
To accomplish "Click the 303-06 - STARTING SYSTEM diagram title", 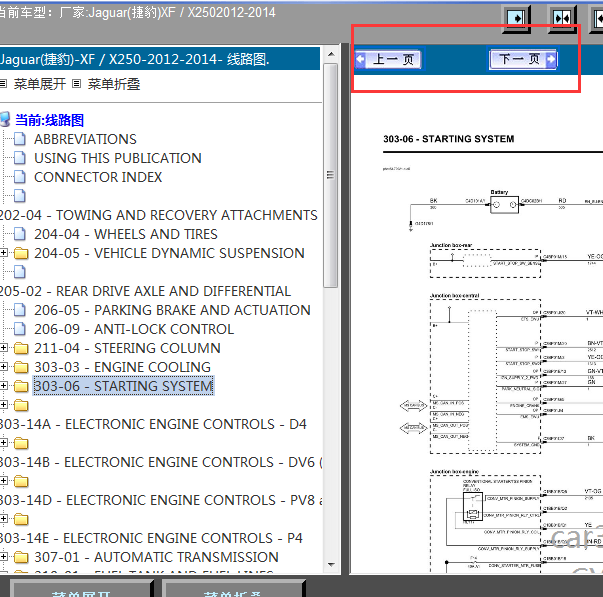I will coord(448,139).
